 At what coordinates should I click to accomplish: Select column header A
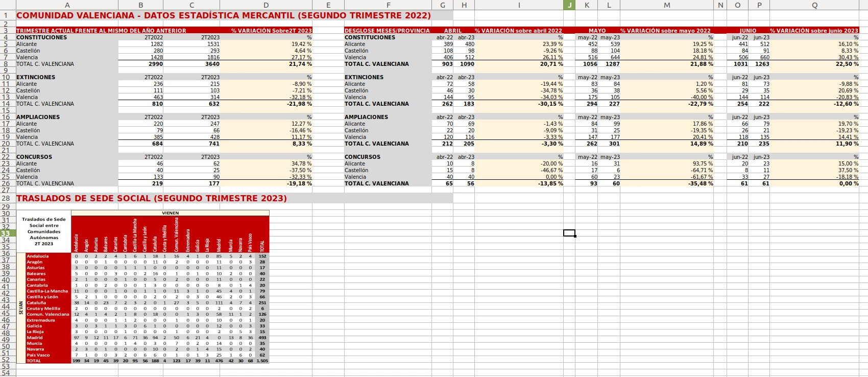(67, 5)
